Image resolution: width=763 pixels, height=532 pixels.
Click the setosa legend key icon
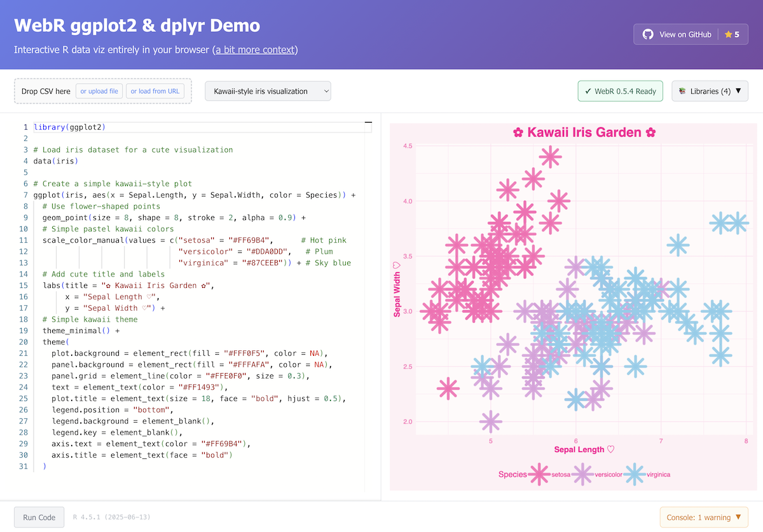tap(539, 474)
